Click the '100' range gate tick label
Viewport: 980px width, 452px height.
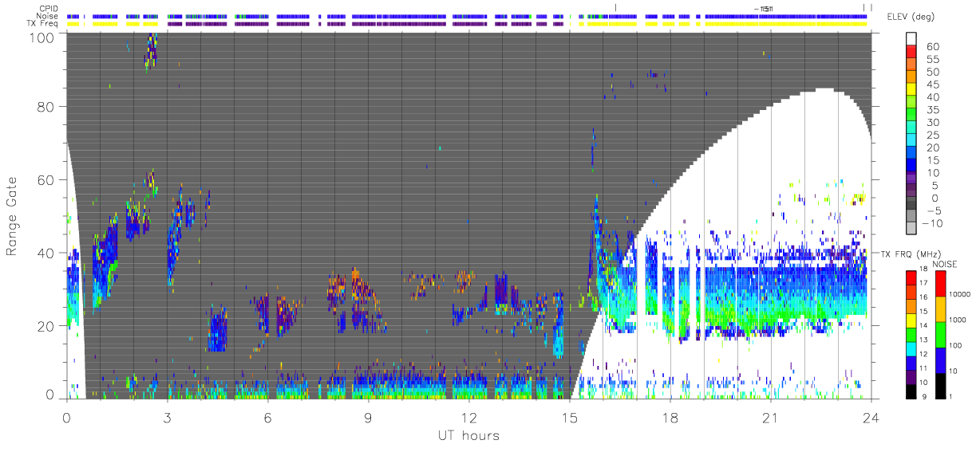point(41,37)
